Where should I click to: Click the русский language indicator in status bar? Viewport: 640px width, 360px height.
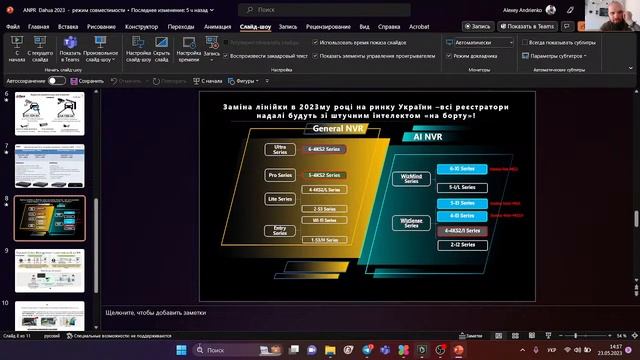click(52, 336)
